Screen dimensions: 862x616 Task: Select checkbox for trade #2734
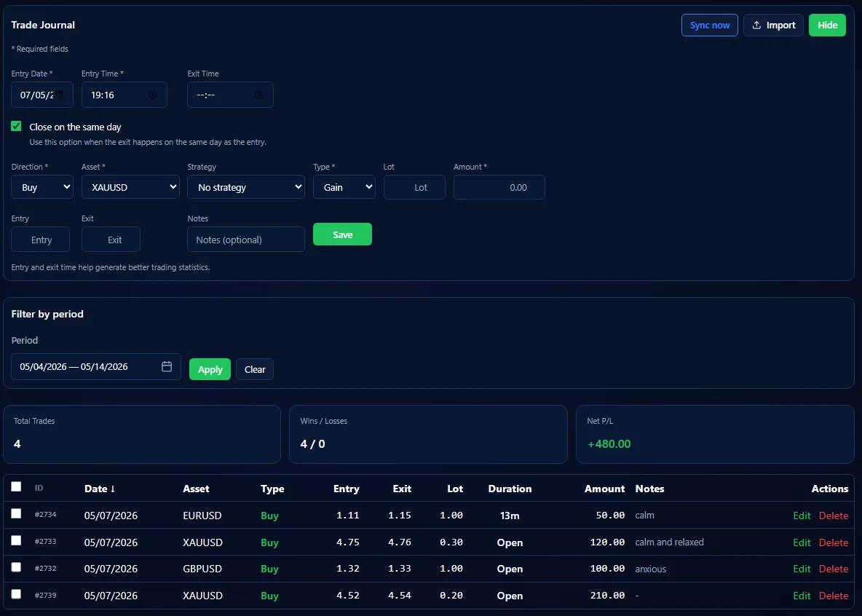[x=16, y=514]
